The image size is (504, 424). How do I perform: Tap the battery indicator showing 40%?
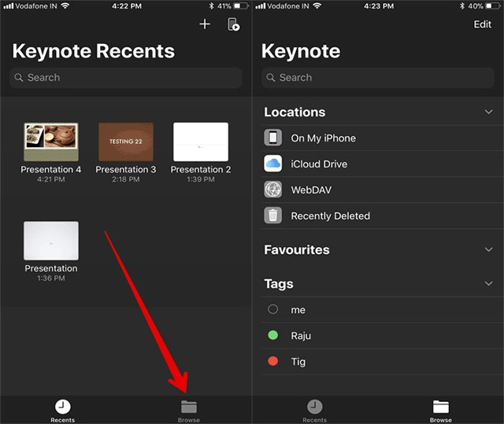[x=493, y=6]
